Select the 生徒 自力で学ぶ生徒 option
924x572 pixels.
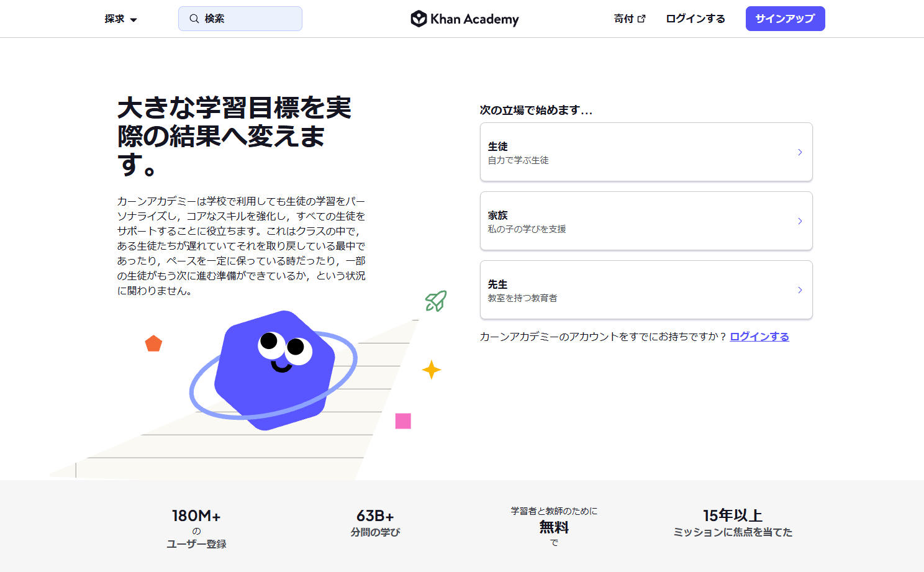[x=646, y=152]
